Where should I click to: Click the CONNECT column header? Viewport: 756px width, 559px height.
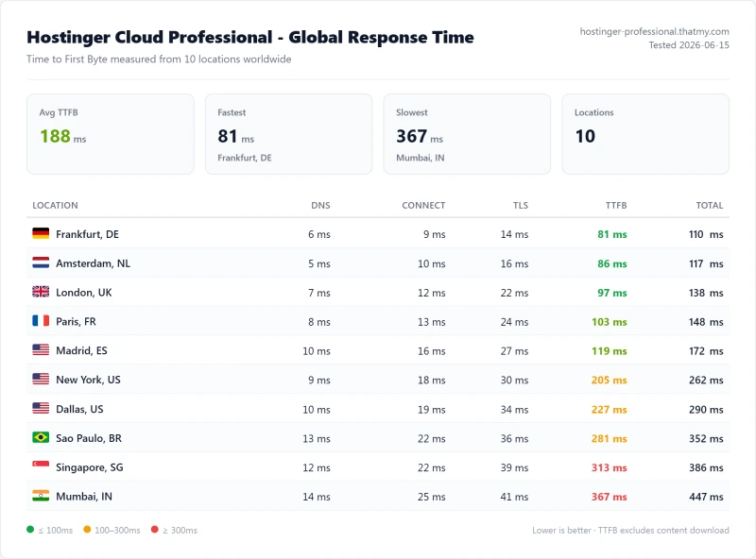423,205
